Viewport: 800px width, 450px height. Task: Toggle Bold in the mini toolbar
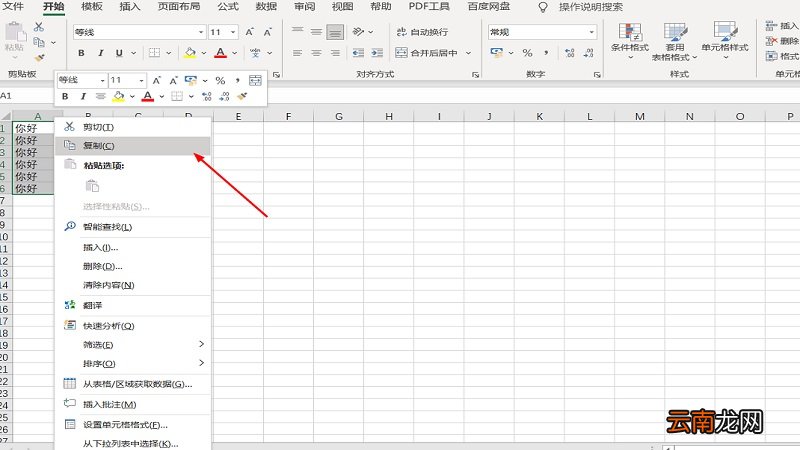pos(65,96)
